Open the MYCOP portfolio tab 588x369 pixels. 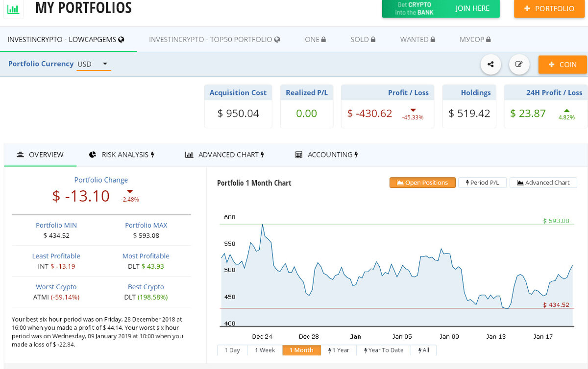click(x=475, y=40)
